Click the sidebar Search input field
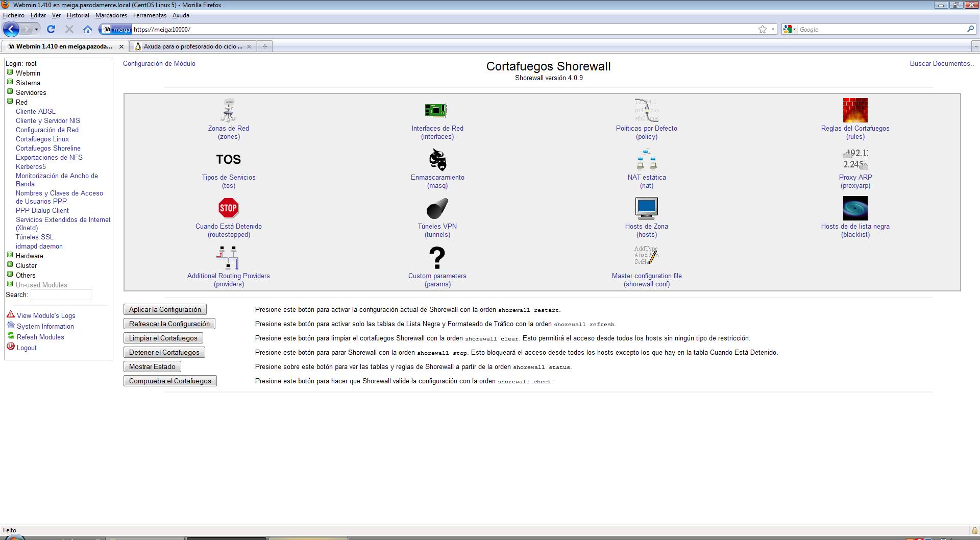This screenshot has height=540, width=980. (x=61, y=294)
